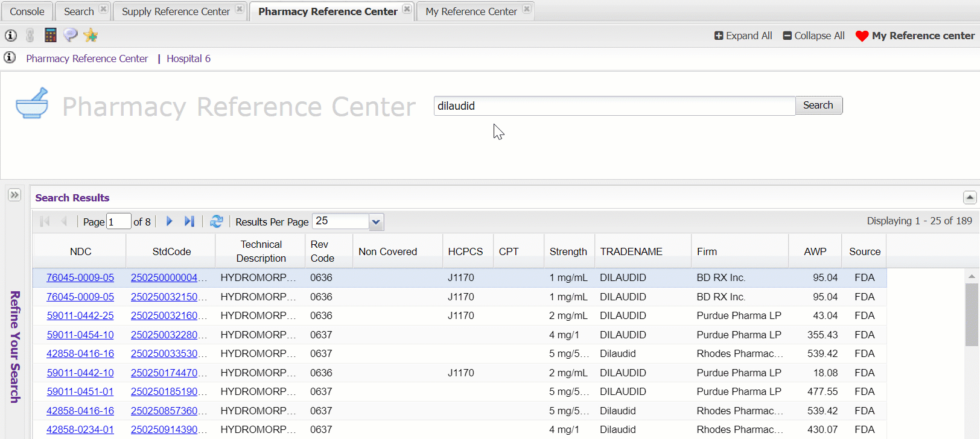Click the dilaudid search input field
The image size is (980, 439).
coord(614,106)
